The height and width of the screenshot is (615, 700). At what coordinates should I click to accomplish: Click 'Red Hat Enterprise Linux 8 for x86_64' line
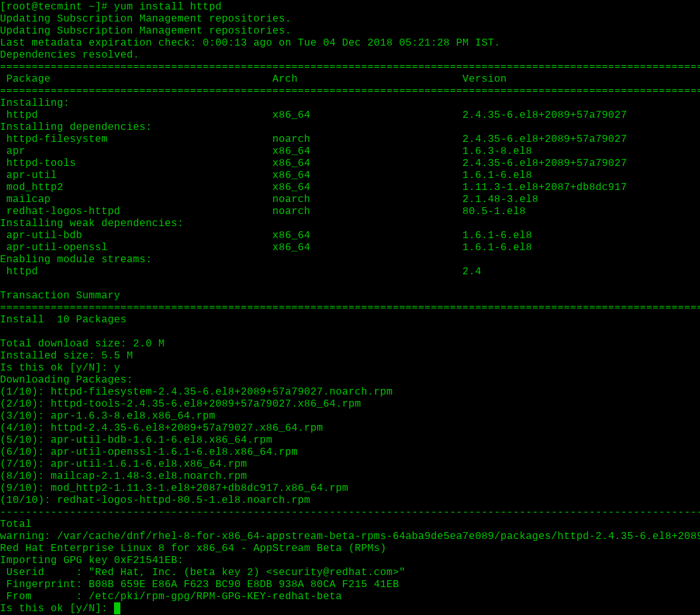point(193,548)
